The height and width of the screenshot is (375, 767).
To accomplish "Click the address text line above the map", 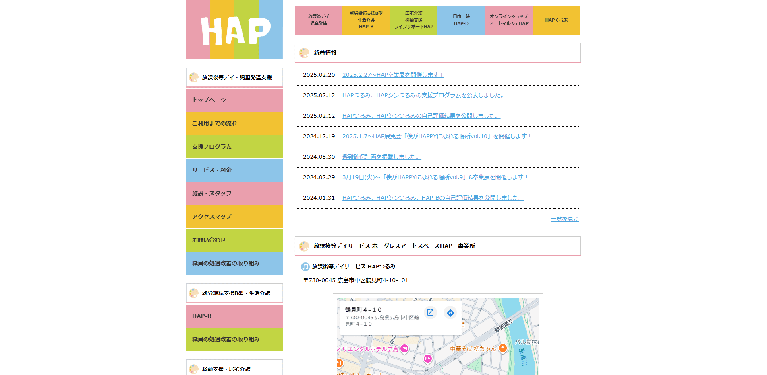I will (356, 280).
